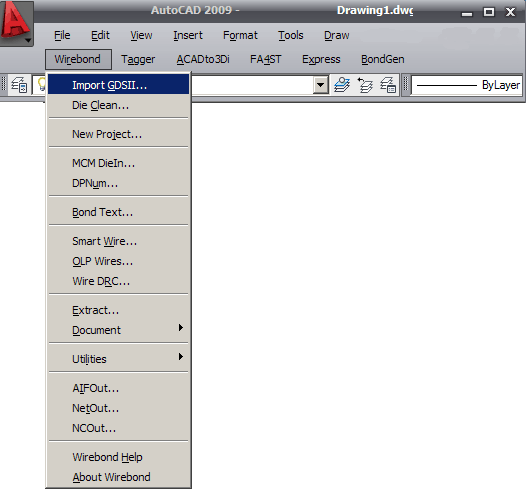The image size is (526, 497).
Task: Open the ByLayer linetype dropdown
Action: click(467, 85)
